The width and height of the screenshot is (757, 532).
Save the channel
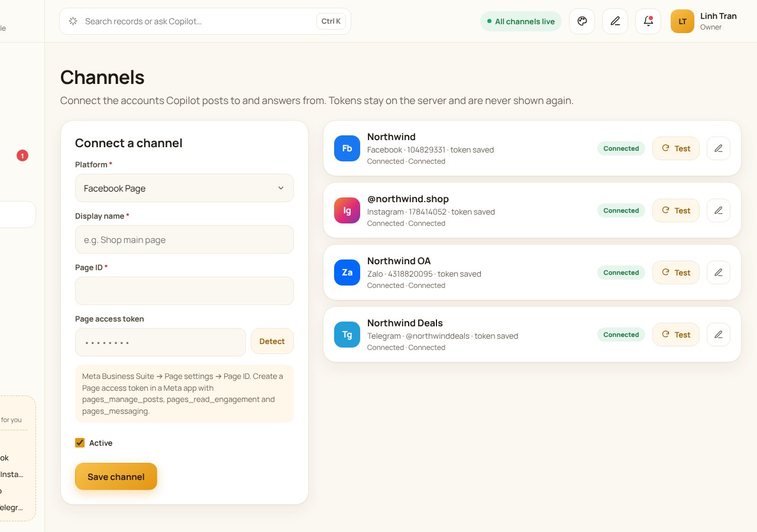[116, 476]
